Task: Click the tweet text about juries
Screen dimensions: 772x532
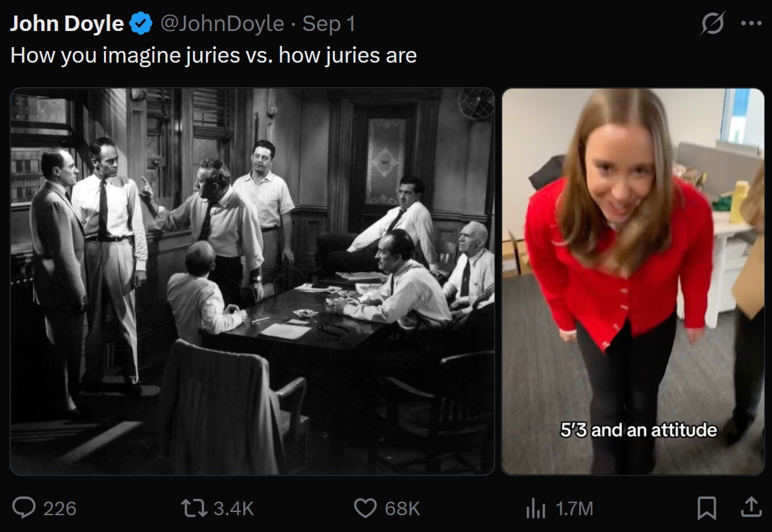Action: 214,55
